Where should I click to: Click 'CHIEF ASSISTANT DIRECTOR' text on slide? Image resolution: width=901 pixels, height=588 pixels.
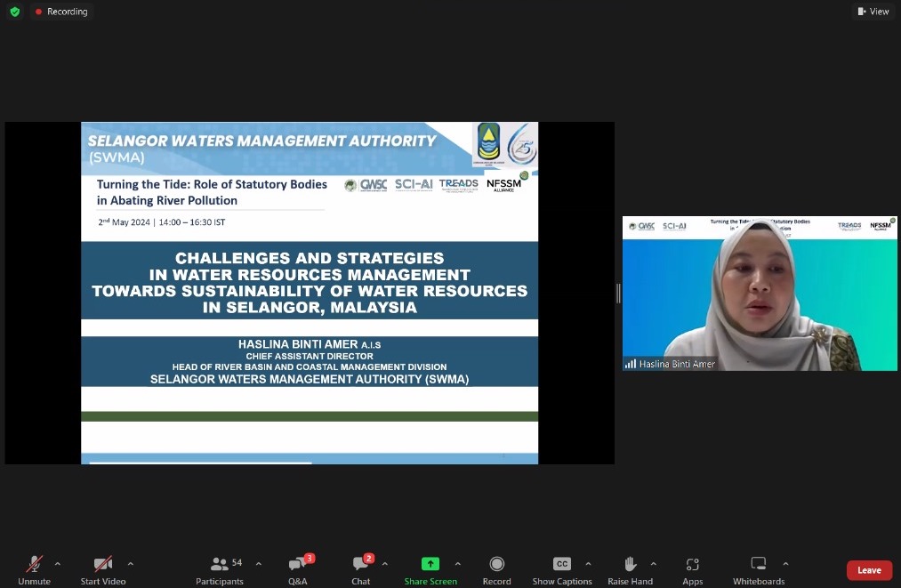pyautogui.click(x=310, y=357)
